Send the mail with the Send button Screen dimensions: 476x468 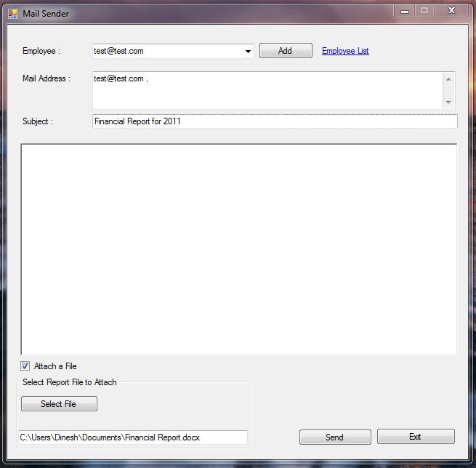(x=335, y=437)
